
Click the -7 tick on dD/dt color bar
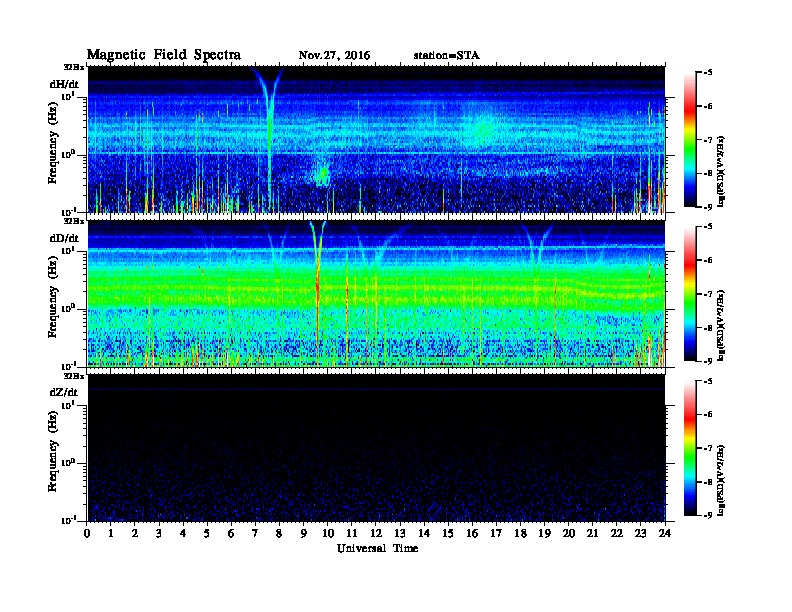pyautogui.click(x=707, y=294)
